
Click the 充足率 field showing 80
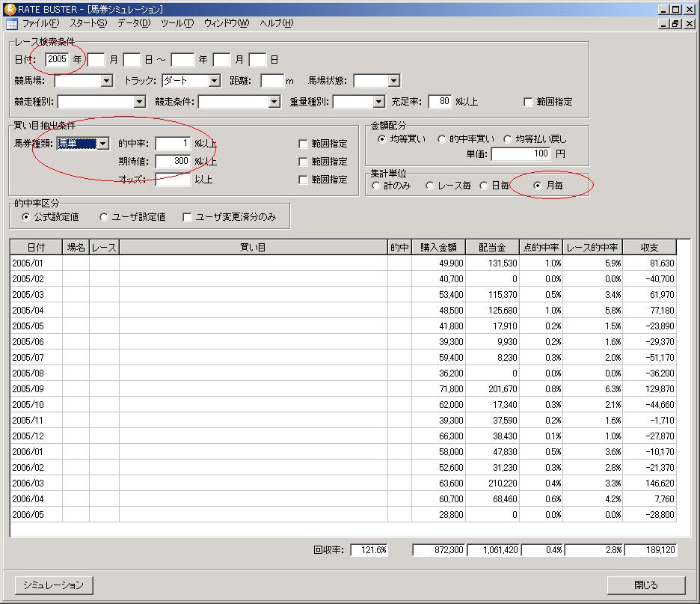pos(440,101)
